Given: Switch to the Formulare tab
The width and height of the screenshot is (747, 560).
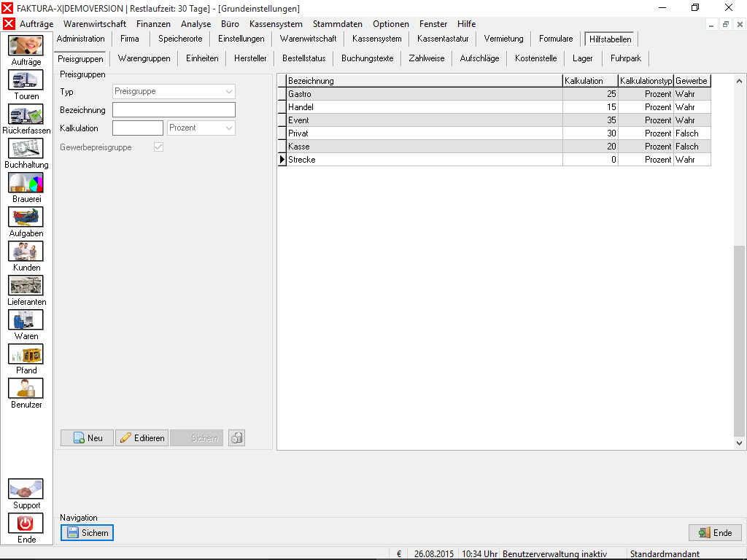Looking at the screenshot, I should click(x=556, y=39).
